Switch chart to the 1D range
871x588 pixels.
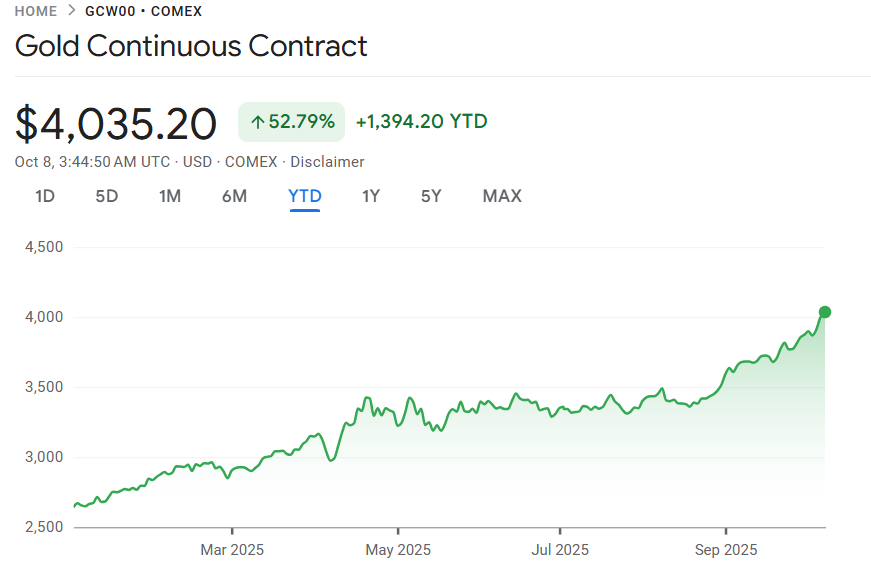[x=45, y=196]
